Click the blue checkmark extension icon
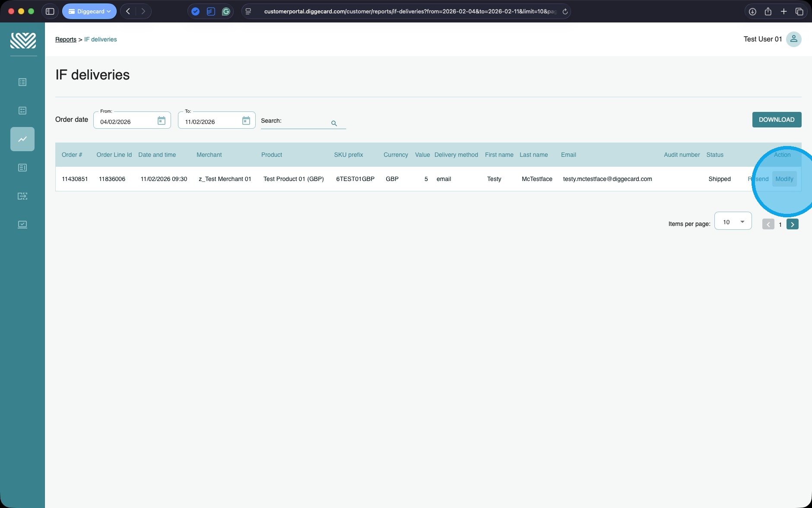The width and height of the screenshot is (812, 508). pyautogui.click(x=195, y=12)
